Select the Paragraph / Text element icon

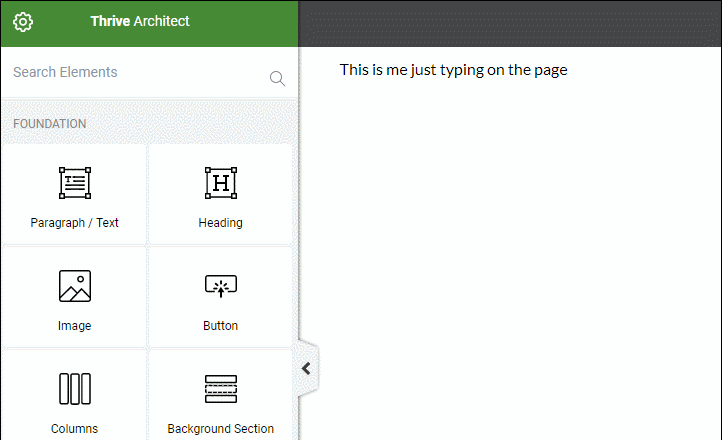click(74, 183)
